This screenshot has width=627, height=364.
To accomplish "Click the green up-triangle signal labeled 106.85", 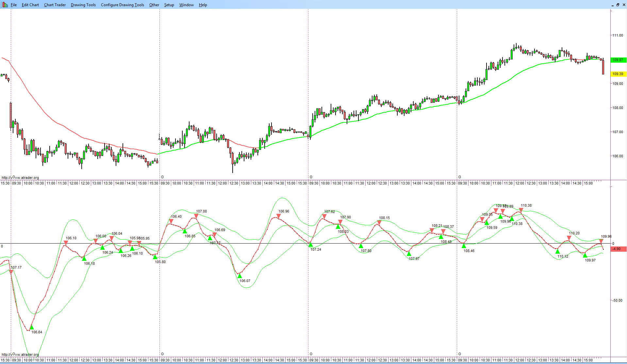I will point(185,231).
